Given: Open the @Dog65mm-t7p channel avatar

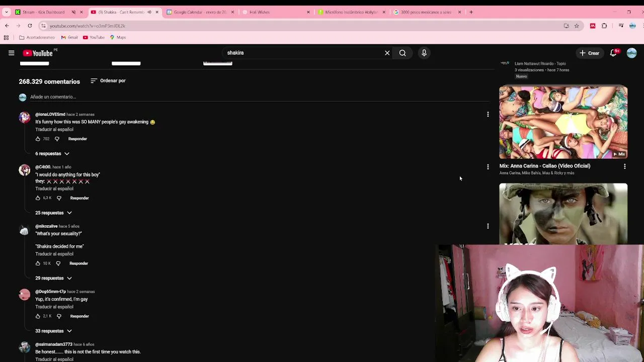Looking at the screenshot, I should 24,295.
